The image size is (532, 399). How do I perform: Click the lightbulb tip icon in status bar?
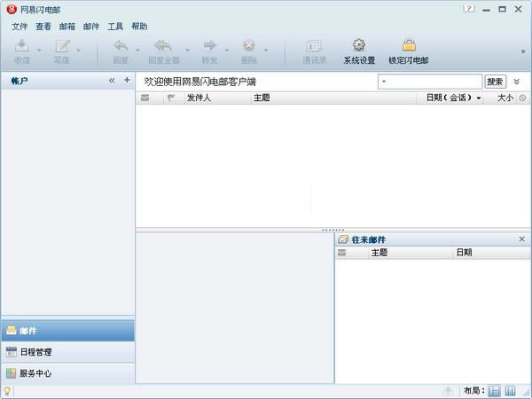pos(7,391)
